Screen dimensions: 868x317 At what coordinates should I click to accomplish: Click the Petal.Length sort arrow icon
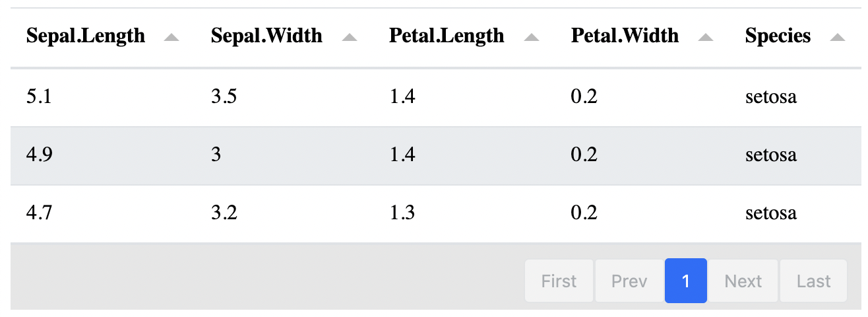coord(531,38)
